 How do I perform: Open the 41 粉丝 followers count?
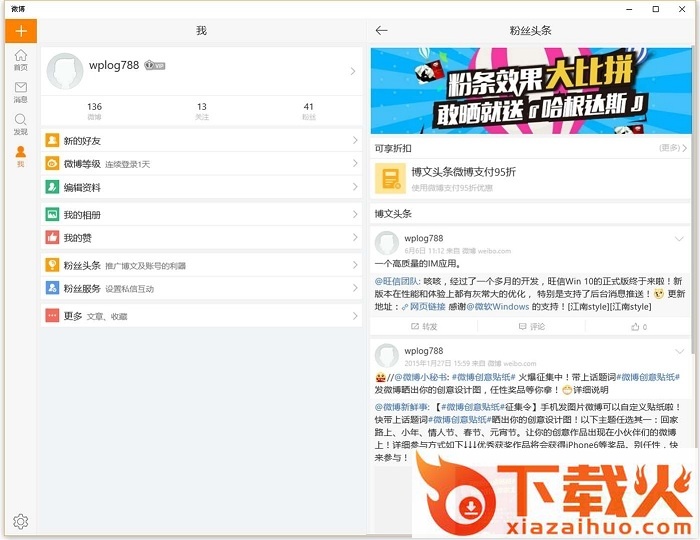[308, 111]
